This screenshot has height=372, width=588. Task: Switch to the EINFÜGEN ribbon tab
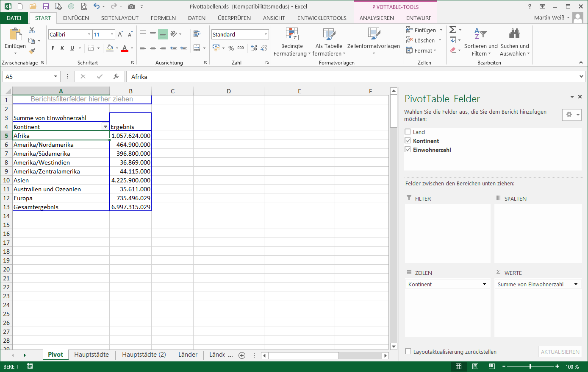click(76, 18)
